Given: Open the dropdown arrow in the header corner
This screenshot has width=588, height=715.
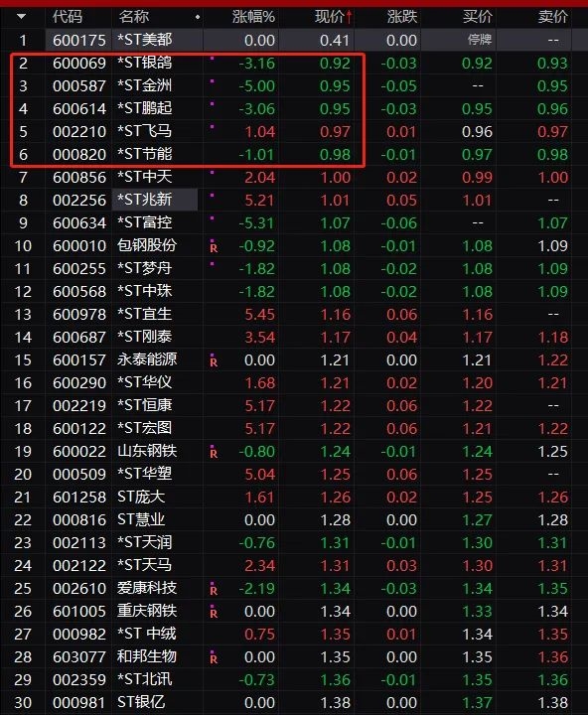Looking at the screenshot, I should [x=21, y=17].
